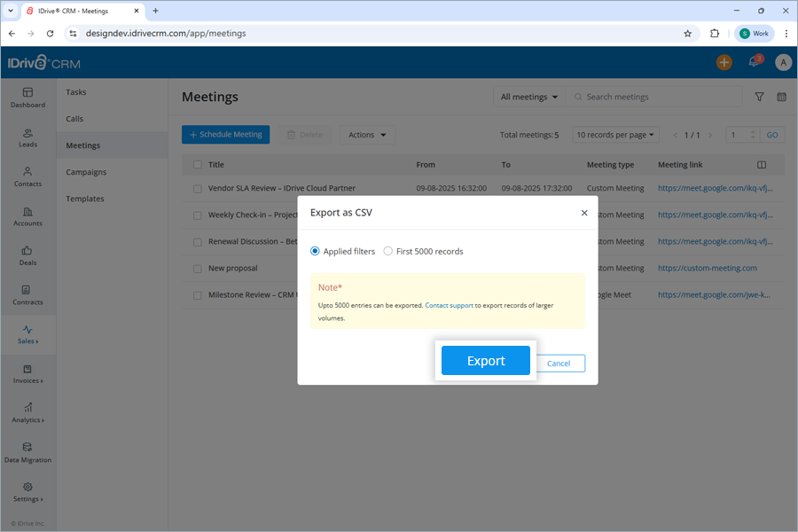Increment the page number stepper
Screen dimensions: 798x532
[x=753, y=130]
